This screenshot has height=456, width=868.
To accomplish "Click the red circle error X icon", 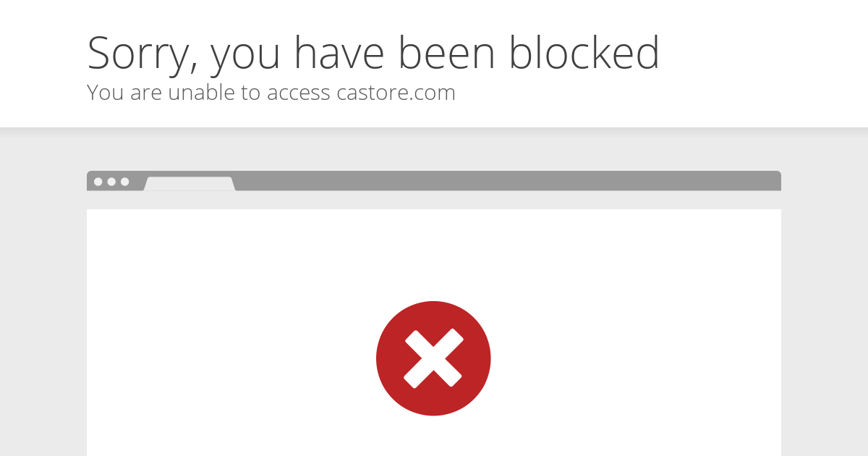I will (433, 358).
